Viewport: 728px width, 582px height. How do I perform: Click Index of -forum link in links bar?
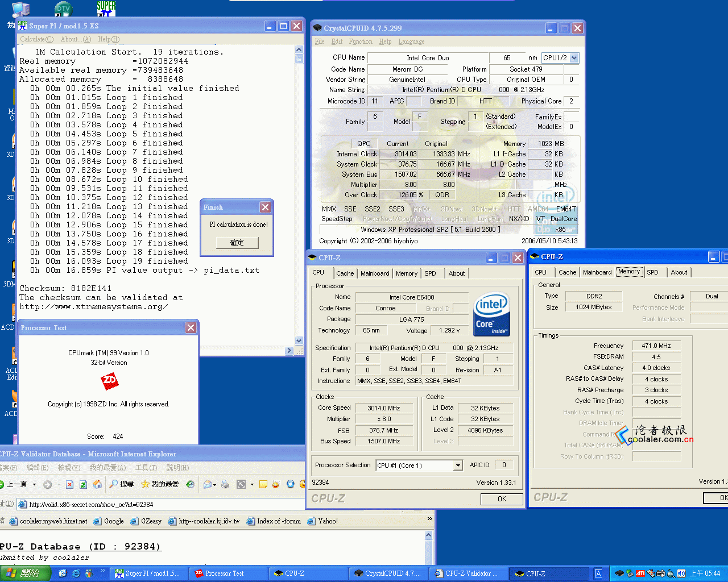click(x=274, y=521)
